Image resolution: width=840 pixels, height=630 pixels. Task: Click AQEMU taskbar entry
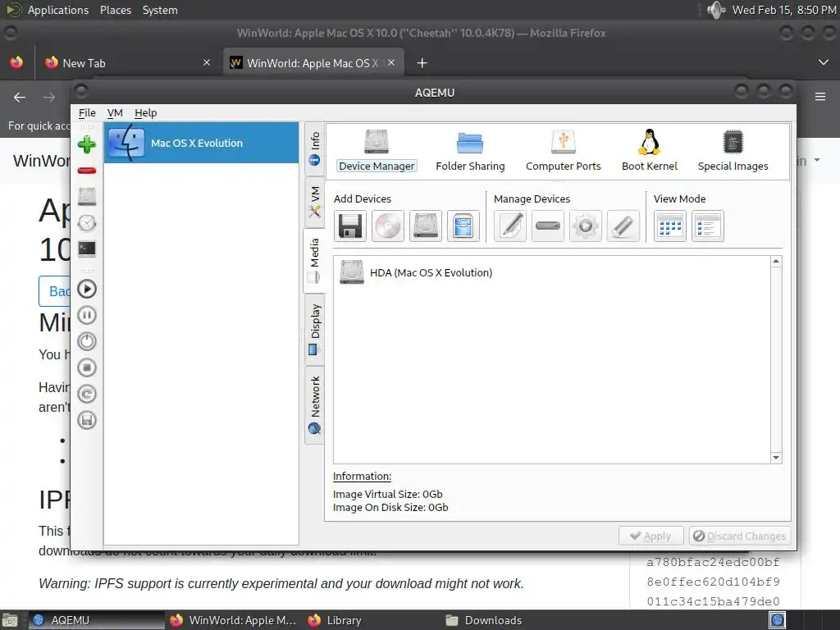(97, 620)
